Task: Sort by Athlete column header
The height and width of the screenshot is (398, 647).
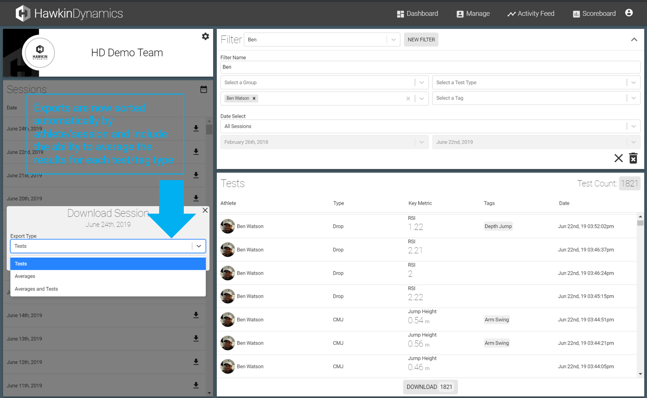Action: pos(228,203)
